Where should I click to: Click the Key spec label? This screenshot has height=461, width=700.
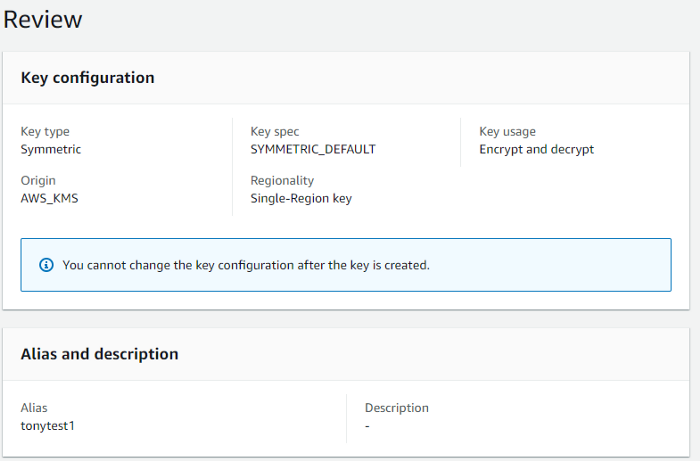pos(274,131)
